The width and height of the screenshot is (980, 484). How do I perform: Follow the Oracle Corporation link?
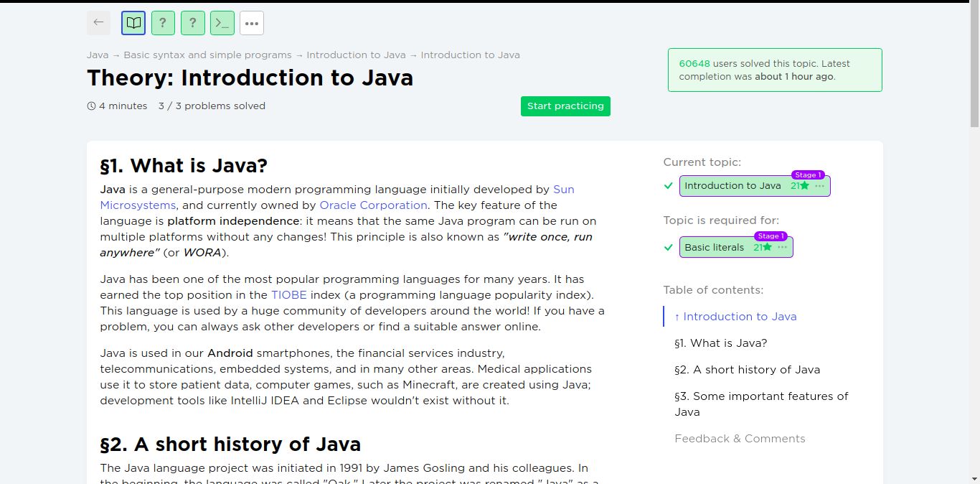tap(373, 205)
